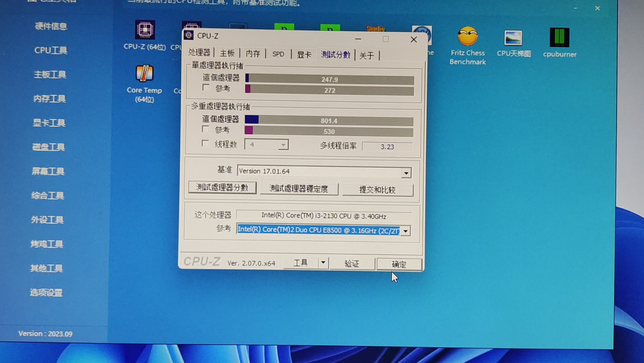Click the Ver. 2.07.0.x64 version text
This screenshot has height=363, width=644.
click(251, 263)
